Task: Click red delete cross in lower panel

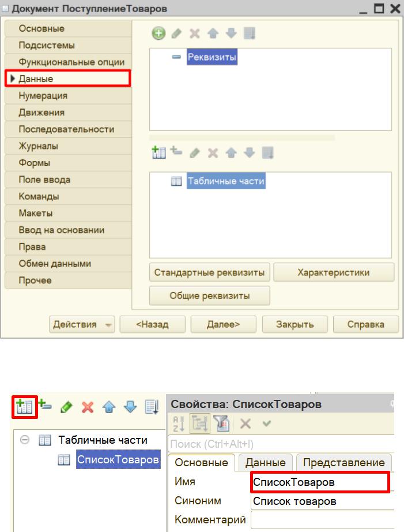Action: [88, 406]
